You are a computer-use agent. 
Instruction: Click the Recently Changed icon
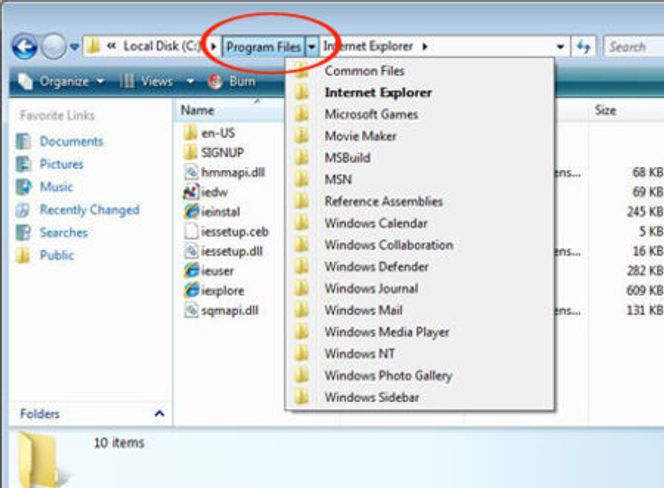tap(24, 210)
